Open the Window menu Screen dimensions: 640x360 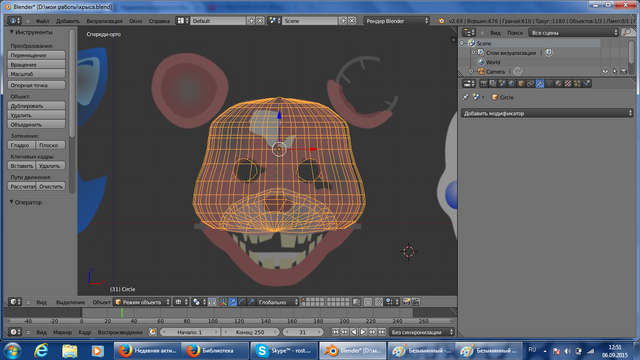(136, 21)
